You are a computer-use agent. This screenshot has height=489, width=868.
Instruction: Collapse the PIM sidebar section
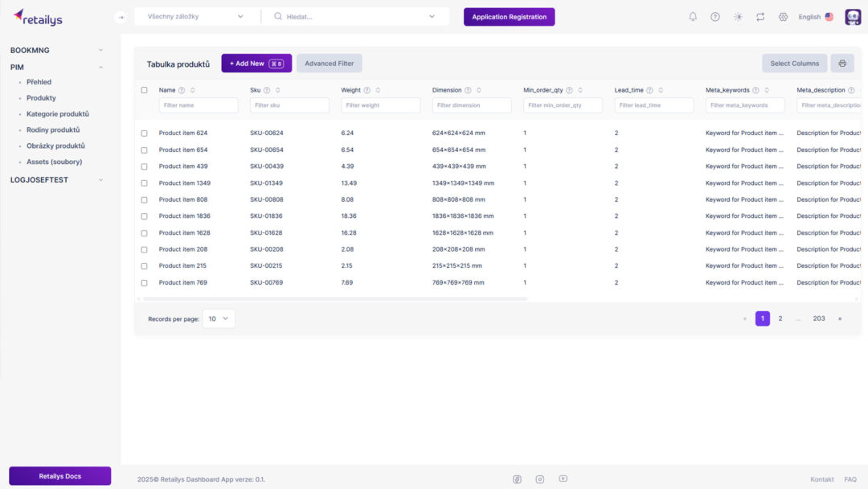click(100, 67)
